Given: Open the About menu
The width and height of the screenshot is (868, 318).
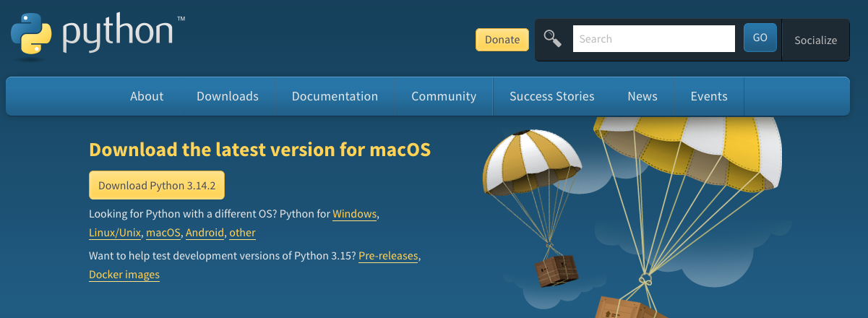Looking at the screenshot, I should pyautogui.click(x=147, y=96).
